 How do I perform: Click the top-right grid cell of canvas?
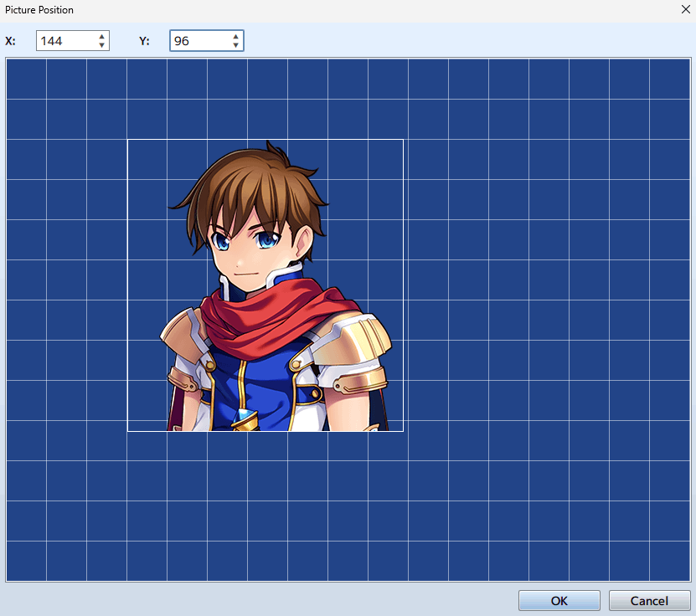(x=670, y=80)
